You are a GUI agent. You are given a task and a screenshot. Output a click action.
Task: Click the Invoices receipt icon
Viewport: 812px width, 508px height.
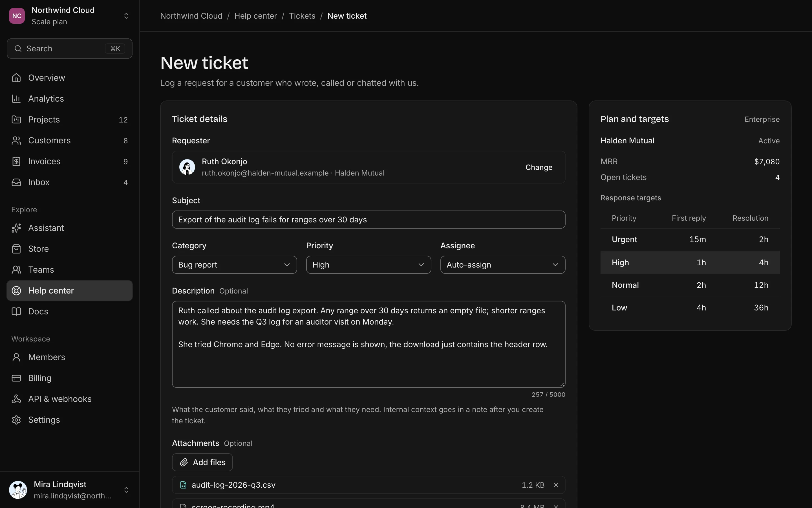pyautogui.click(x=16, y=161)
